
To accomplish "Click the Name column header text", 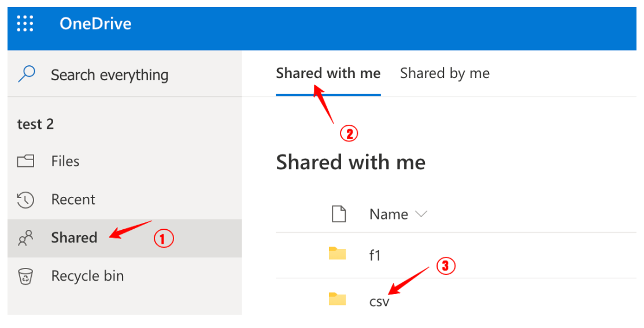I will [x=388, y=214].
